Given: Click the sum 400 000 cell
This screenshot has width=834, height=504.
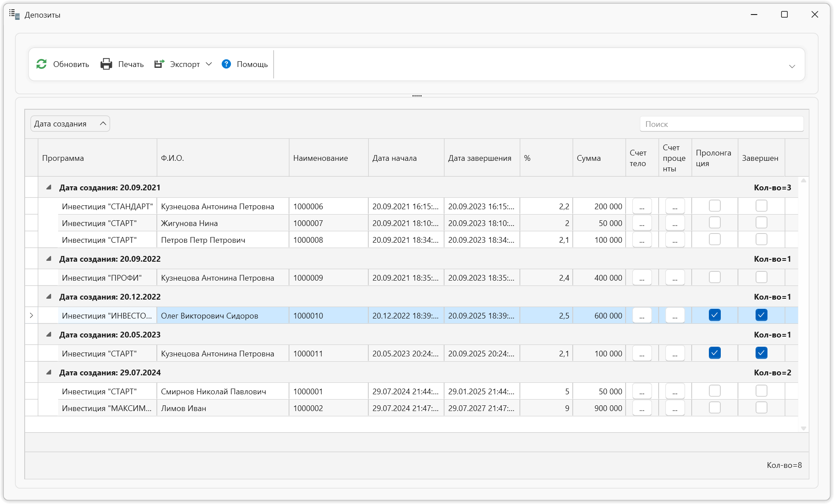Looking at the screenshot, I should pos(599,278).
